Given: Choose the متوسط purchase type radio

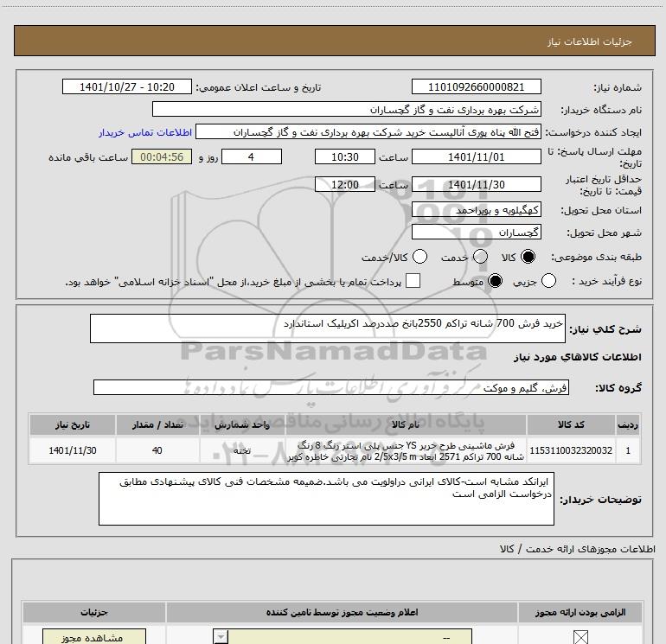Looking at the screenshot, I should coord(496,281).
